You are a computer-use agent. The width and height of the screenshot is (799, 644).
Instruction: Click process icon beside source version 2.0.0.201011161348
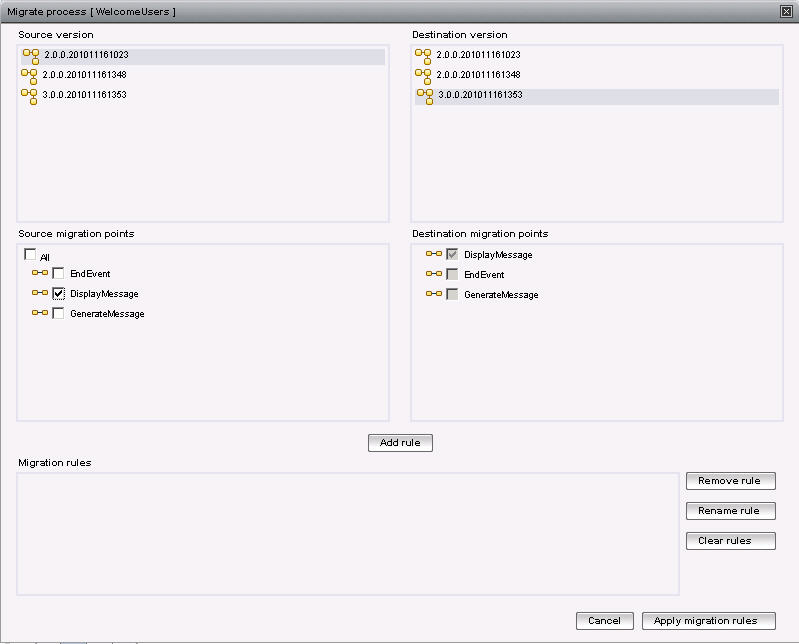coord(29,76)
